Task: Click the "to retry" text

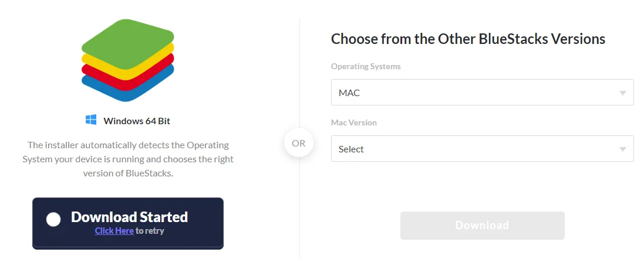Action: pyautogui.click(x=150, y=231)
